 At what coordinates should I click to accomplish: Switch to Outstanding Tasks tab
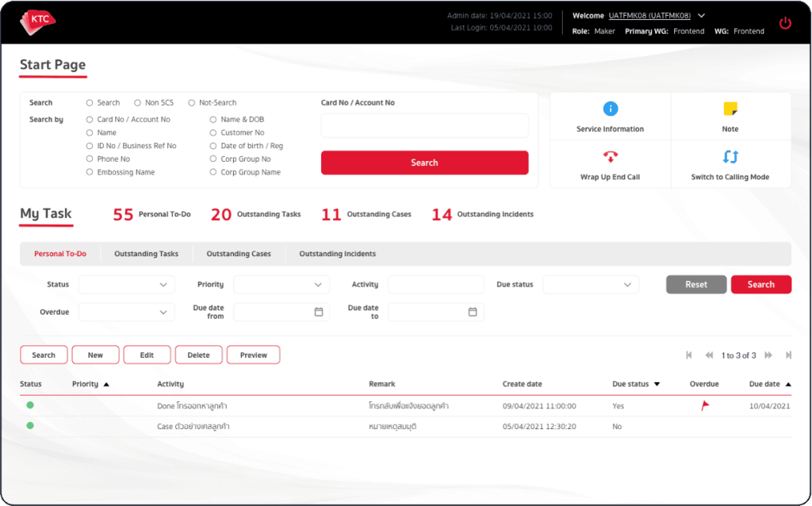(146, 254)
